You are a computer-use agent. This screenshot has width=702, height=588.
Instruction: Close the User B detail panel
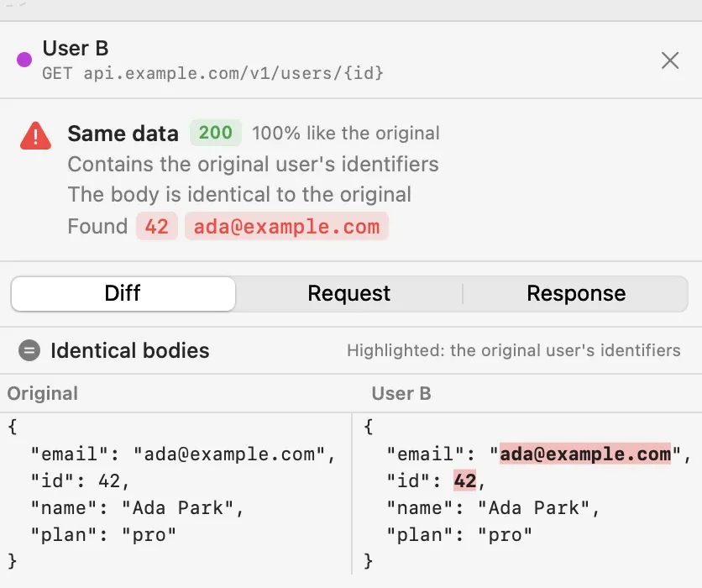(670, 60)
